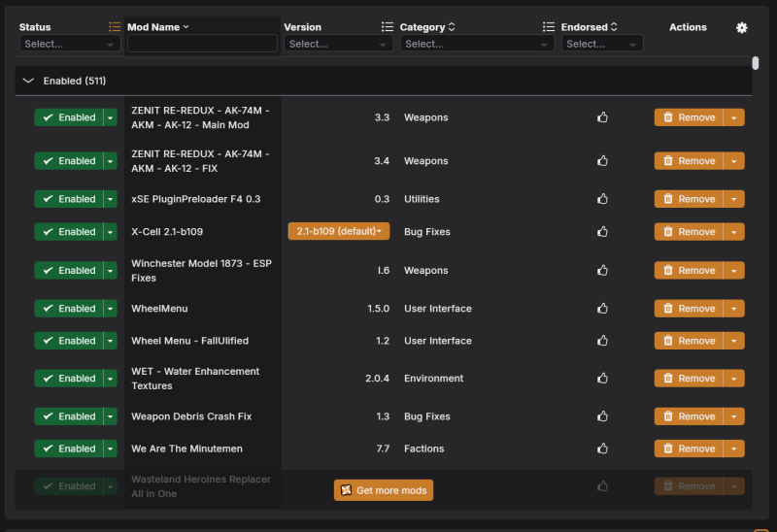777x532 pixels.
Task: Toggle Enabled status for WheelMenu
Action: point(69,308)
